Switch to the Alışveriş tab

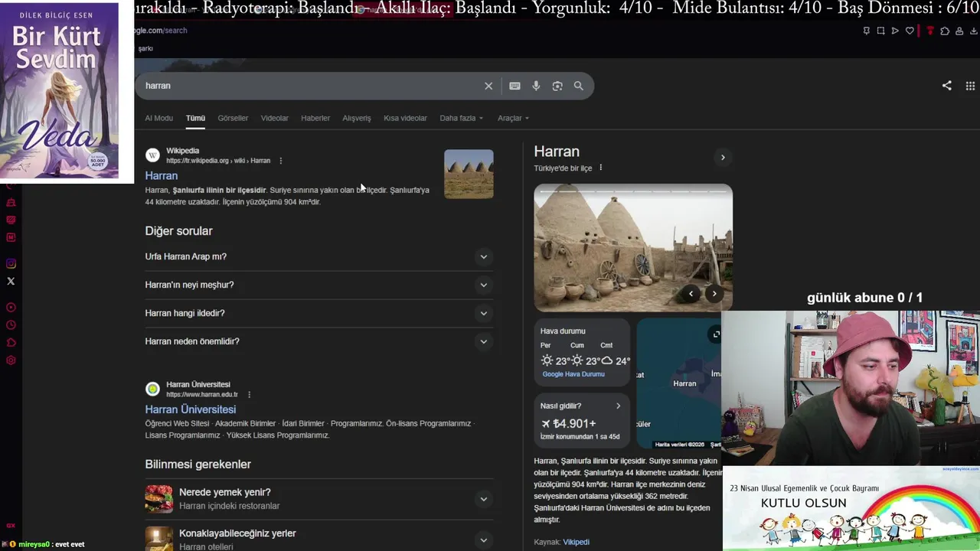356,118
